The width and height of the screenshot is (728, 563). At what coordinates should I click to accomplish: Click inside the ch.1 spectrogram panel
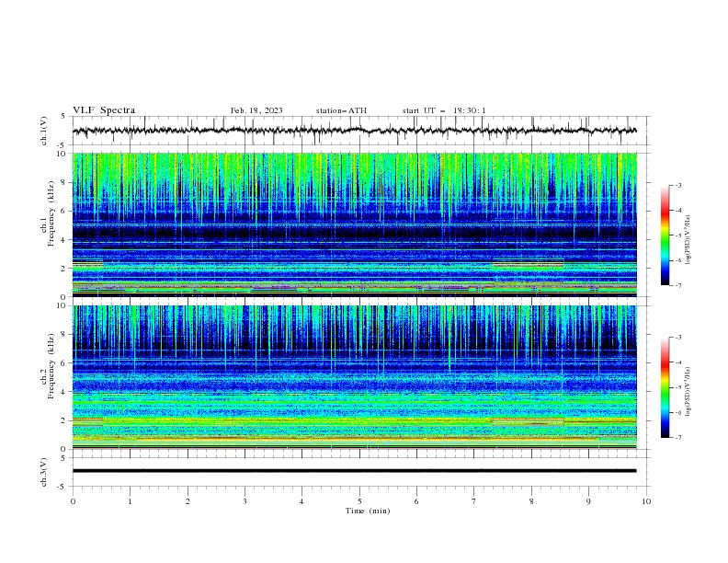click(x=354, y=224)
